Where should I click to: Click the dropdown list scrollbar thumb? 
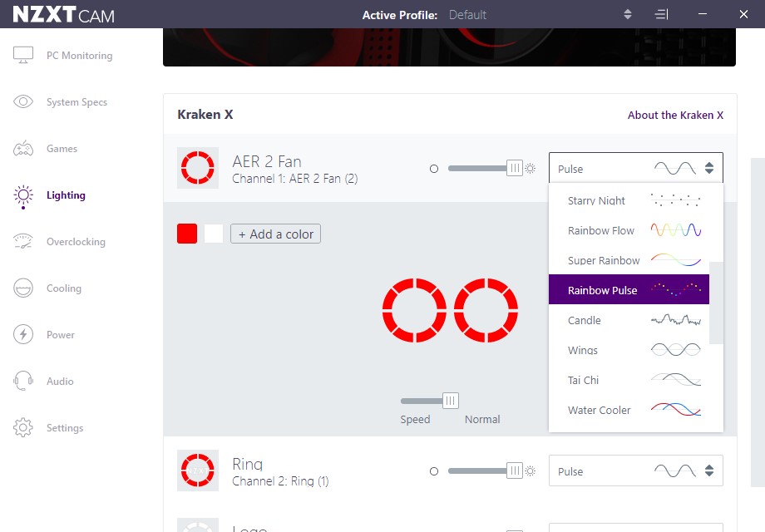(716, 303)
